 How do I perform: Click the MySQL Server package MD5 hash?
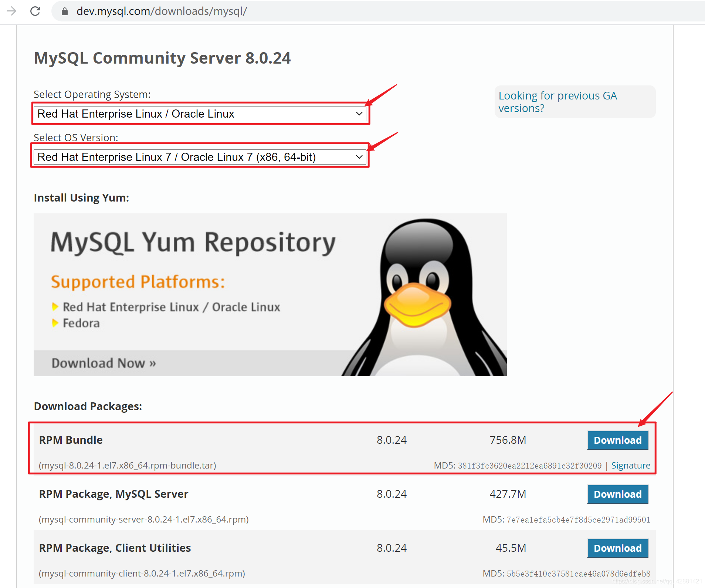[x=579, y=520]
